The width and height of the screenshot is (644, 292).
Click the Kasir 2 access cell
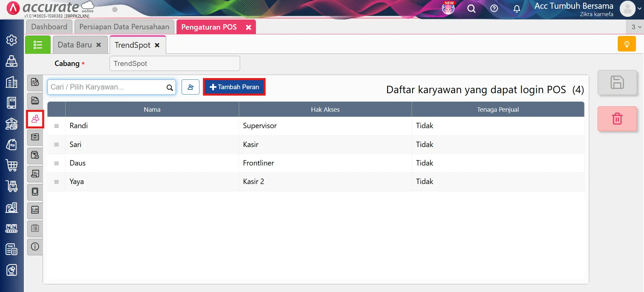(325, 182)
